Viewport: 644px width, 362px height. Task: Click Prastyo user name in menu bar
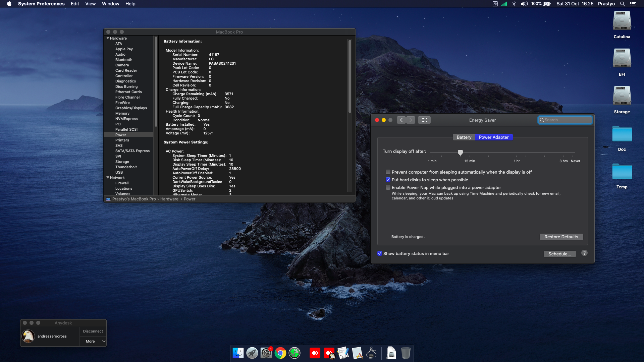click(606, 4)
